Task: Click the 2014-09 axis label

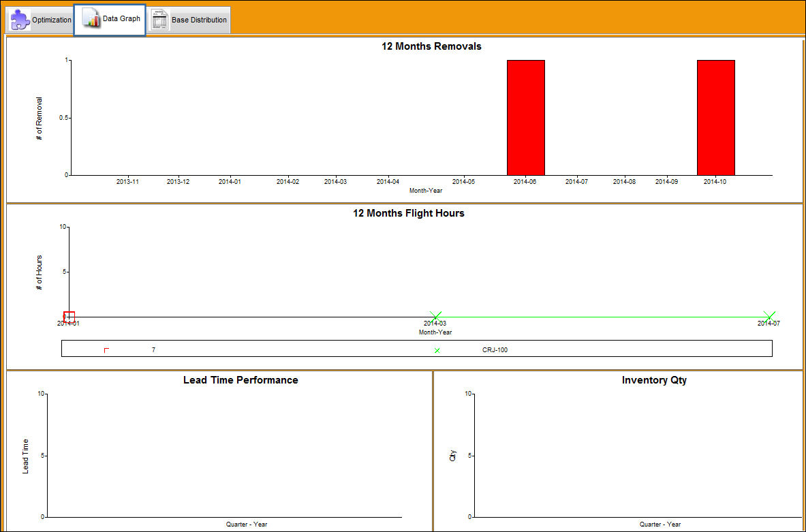Action: click(x=666, y=181)
